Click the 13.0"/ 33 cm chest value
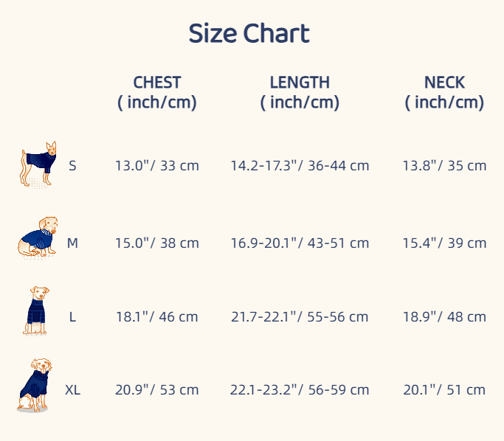Image resolution: width=504 pixels, height=441 pixels. pyautogui.click(x=157, y=166)
